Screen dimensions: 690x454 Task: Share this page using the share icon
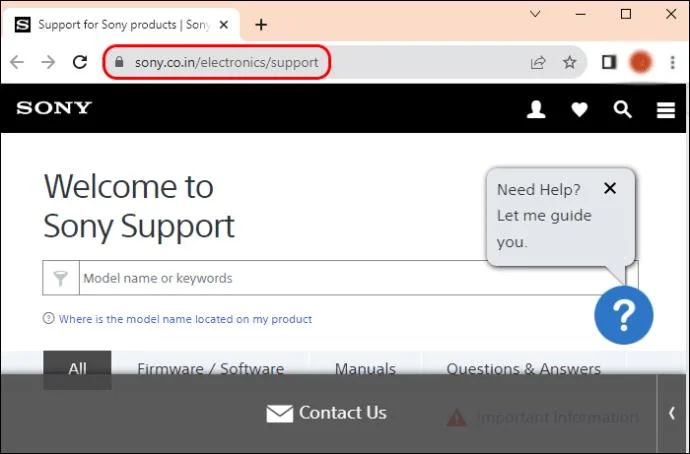[538, 62]
